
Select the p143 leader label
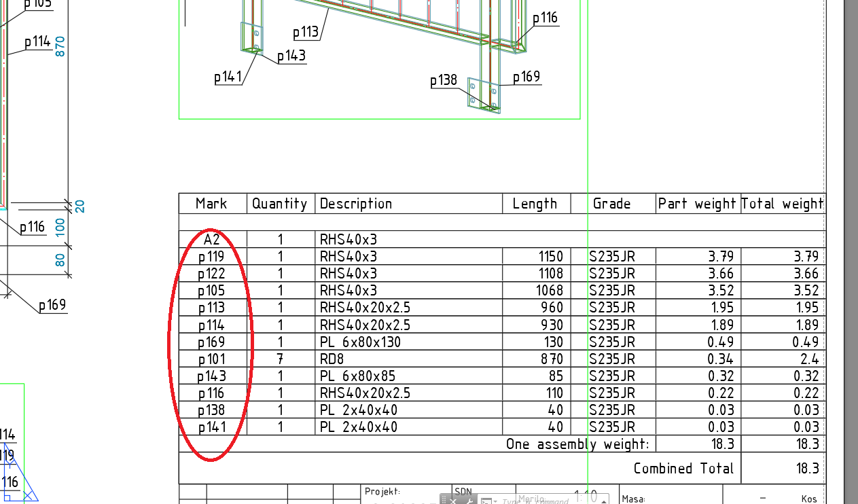[x=291, y=56]
